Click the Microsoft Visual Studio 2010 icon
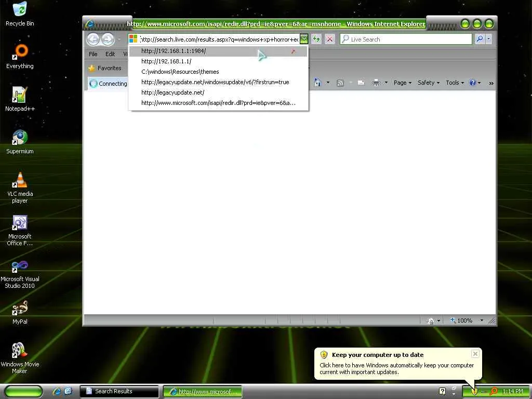This screenshot has width=532, height=399. [x=20, y=273]
